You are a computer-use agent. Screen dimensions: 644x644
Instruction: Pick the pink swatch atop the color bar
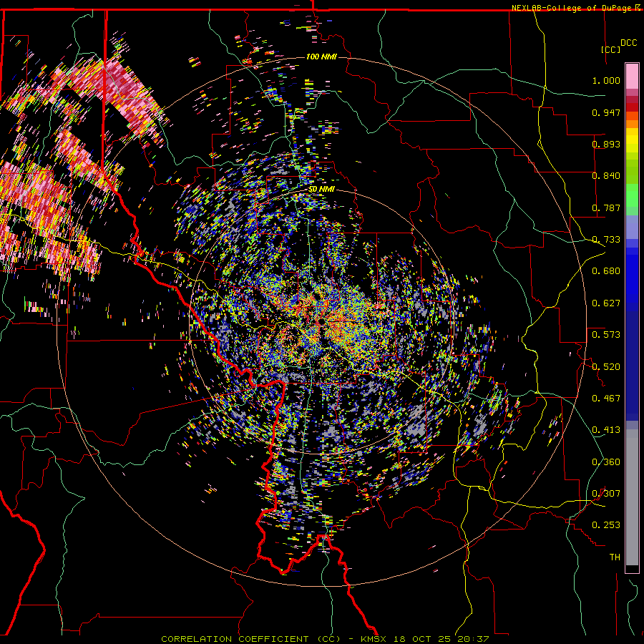[x=632, y=76]
